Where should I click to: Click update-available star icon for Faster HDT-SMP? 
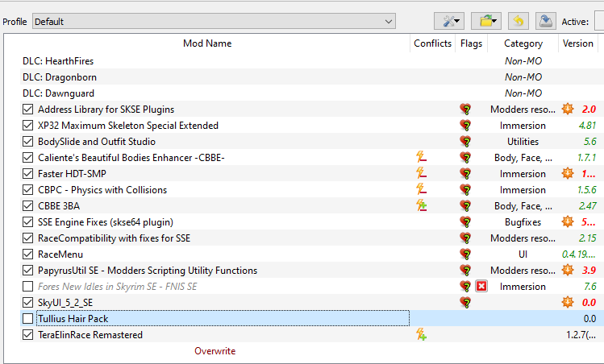[x=568, y=173]
